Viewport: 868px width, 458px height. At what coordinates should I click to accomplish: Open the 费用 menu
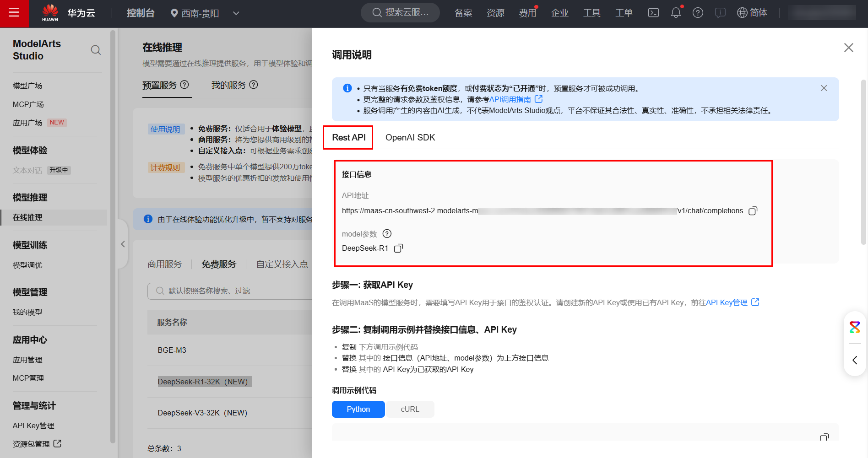(527, 13)
